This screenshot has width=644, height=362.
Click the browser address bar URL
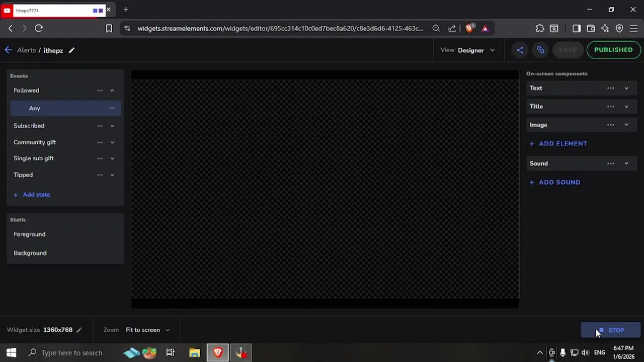coord(280,29)
